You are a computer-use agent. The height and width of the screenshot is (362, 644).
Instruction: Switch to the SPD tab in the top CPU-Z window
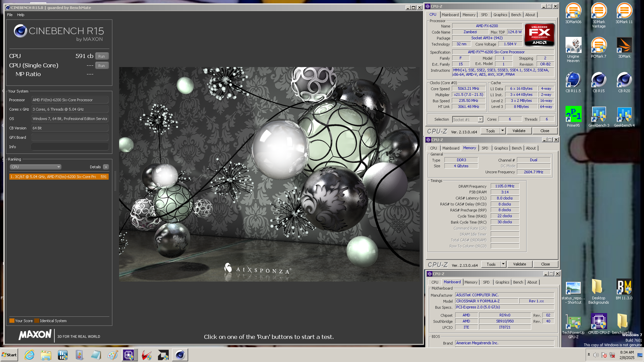[484, 15]
